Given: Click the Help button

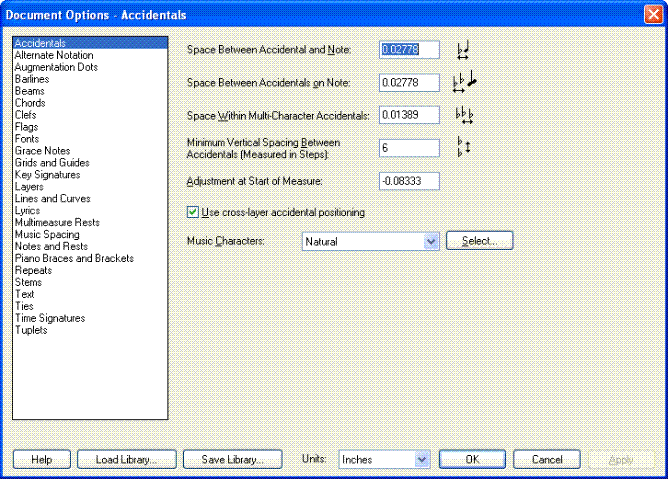Looking at the screenshot, I should [41, 459].
